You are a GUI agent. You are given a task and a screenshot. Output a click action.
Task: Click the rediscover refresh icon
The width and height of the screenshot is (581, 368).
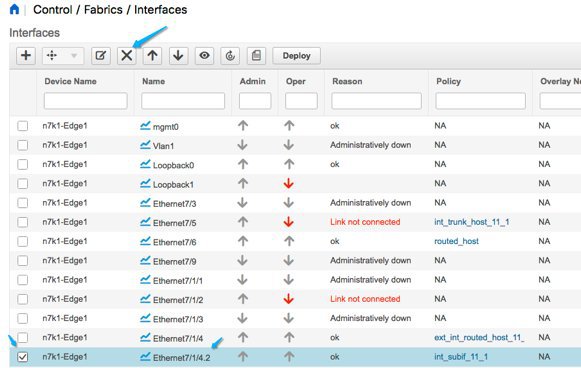[230, 56]
